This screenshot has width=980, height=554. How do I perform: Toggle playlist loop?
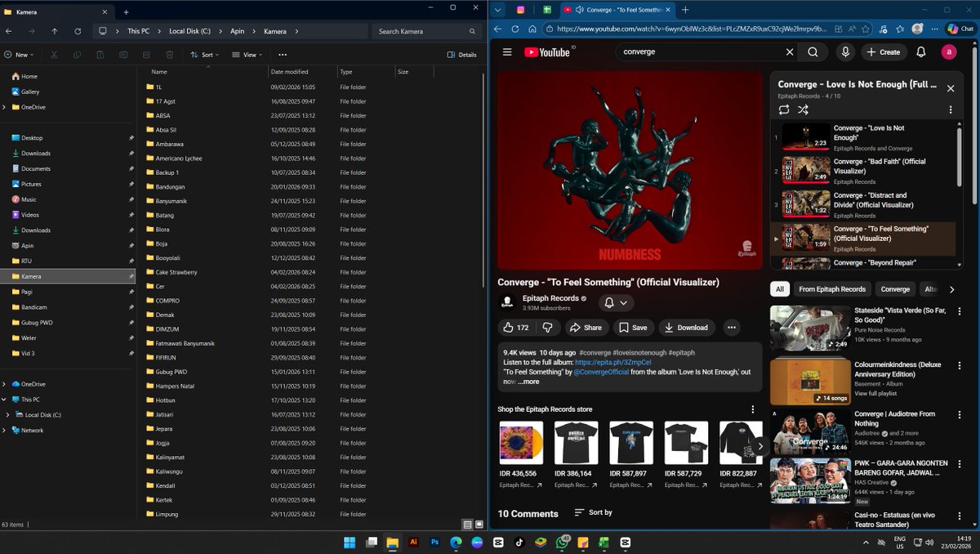coord(784,109)
